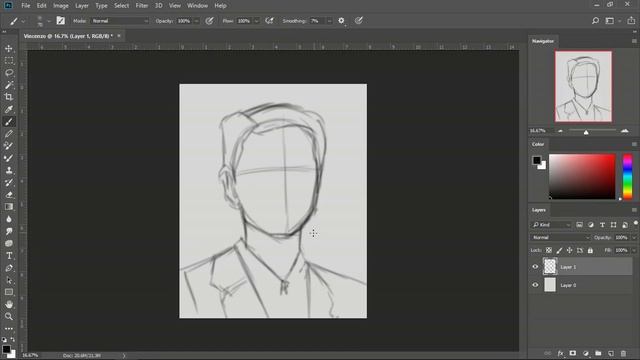The image size is (640, 360).
Task: Click the Navigator zoom slider handle
Action: tap(586, 132)
